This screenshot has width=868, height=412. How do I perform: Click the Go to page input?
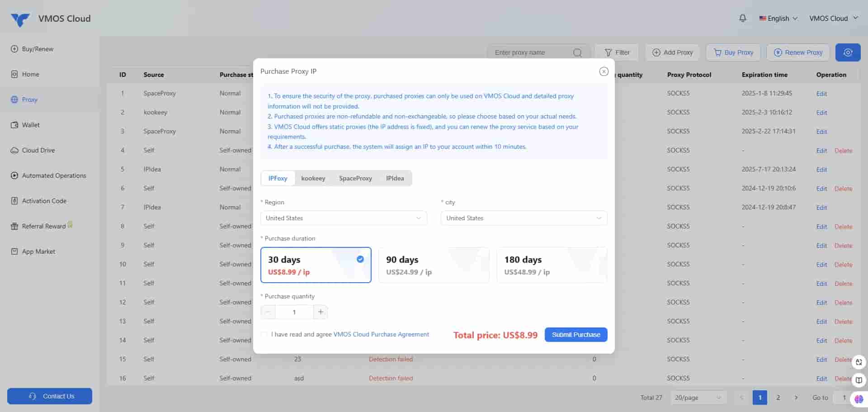click(844, 398)
